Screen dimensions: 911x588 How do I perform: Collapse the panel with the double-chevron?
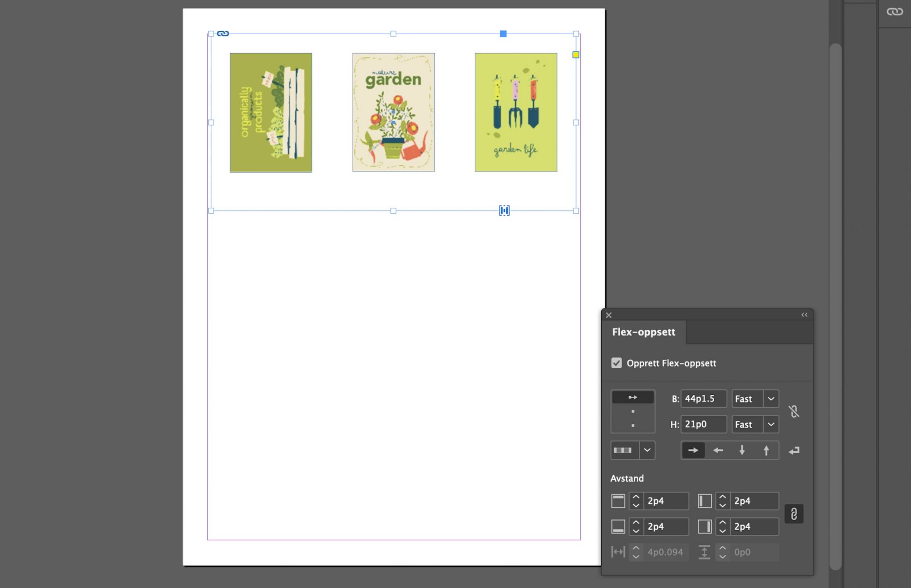(x=804, y=315)
